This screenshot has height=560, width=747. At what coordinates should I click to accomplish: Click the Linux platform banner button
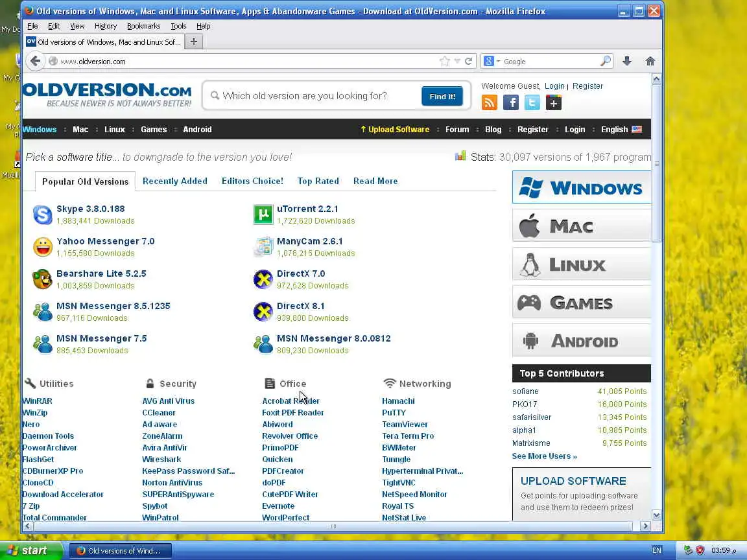click(581, 263)
